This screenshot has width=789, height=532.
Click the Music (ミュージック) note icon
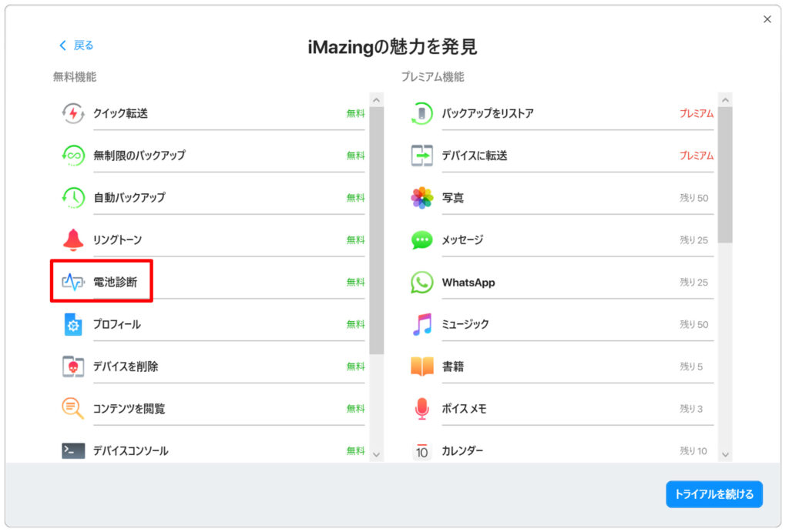(x=422, y=324)
